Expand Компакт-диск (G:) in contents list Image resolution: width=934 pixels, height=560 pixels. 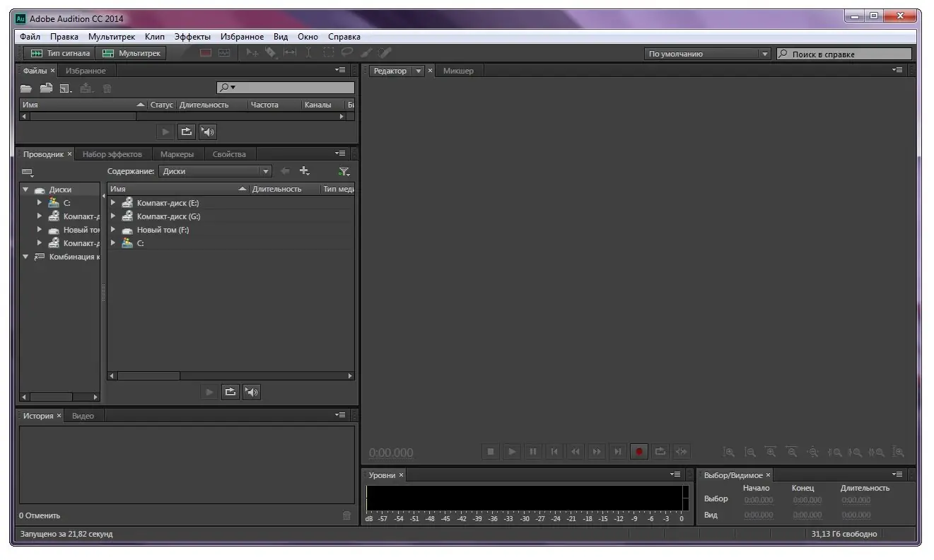coord(113,216)
